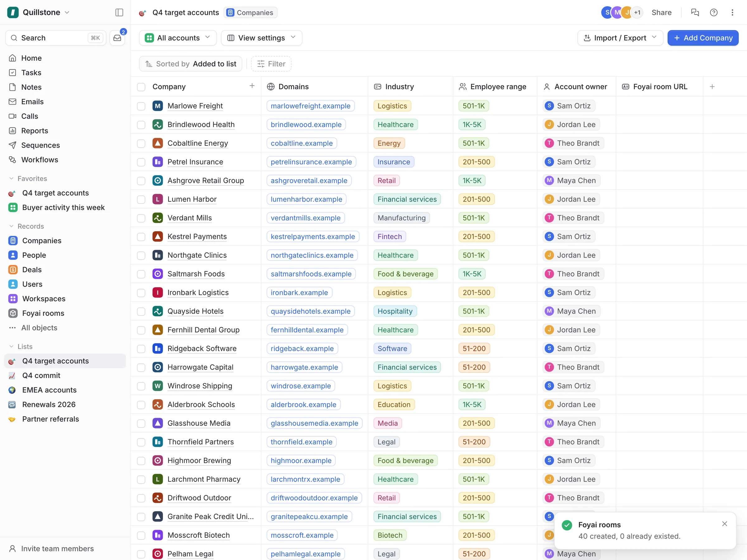The image size is (747, 560).
Task: Select all rows with header checkbox
Action: pos(141,87)
